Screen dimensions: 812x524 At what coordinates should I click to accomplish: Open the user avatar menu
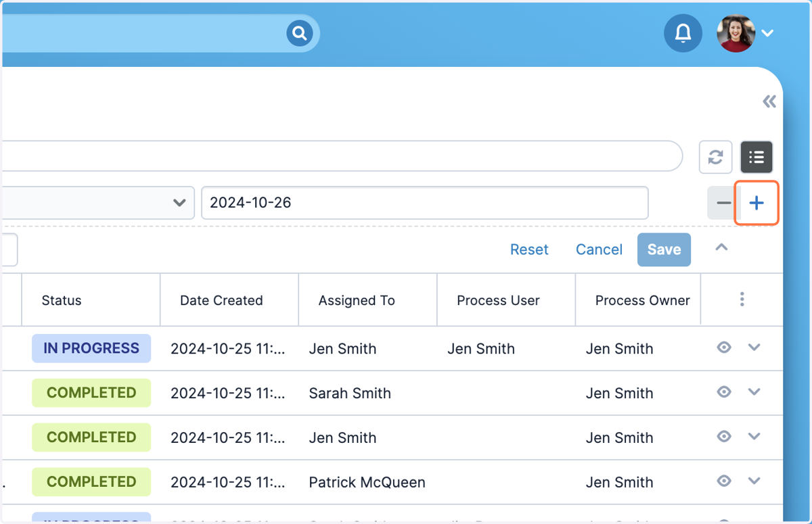tap(736, 33)
